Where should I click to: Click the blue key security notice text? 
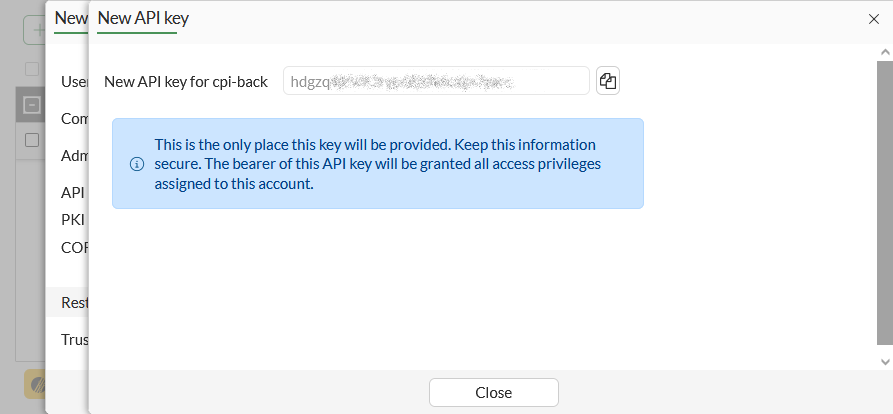coord(378,164)
